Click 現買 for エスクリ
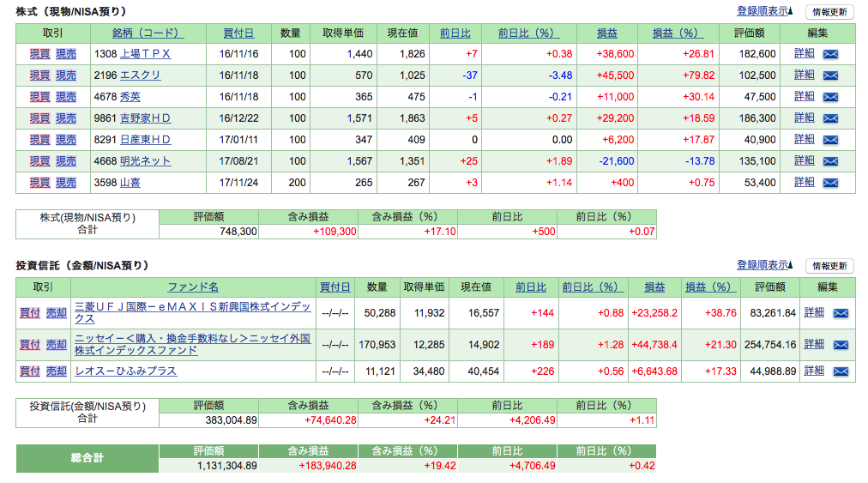 click(39, 75)
